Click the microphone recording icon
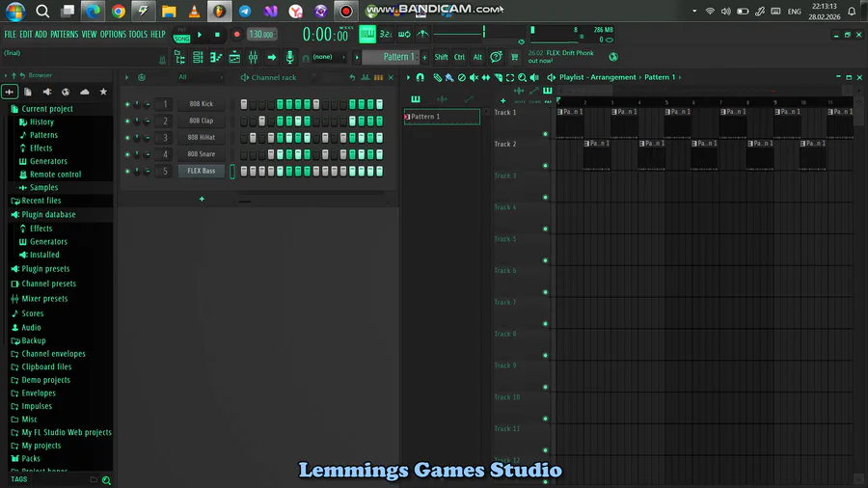This screenshot has height=488, width=868. (289, 57)
